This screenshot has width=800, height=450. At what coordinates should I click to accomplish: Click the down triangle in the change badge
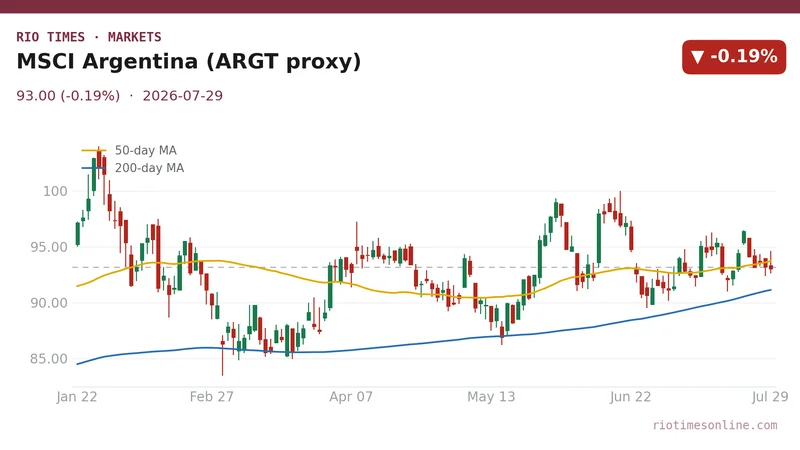tap(697, 57)
